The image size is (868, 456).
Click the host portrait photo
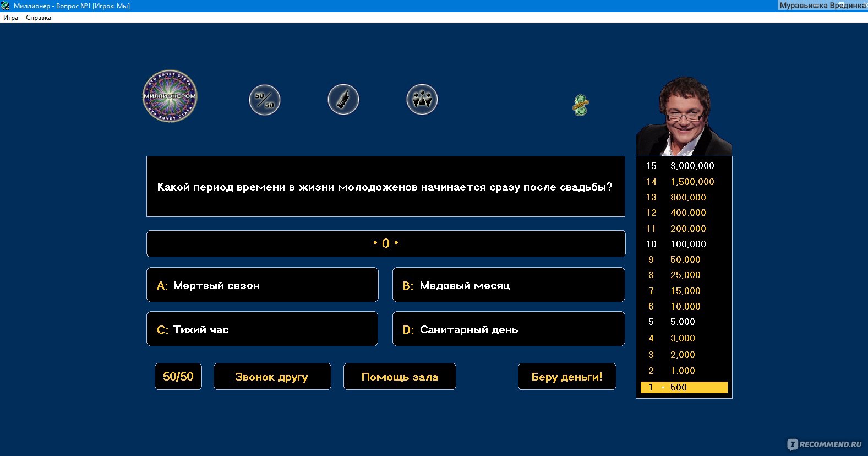(684, 116)
